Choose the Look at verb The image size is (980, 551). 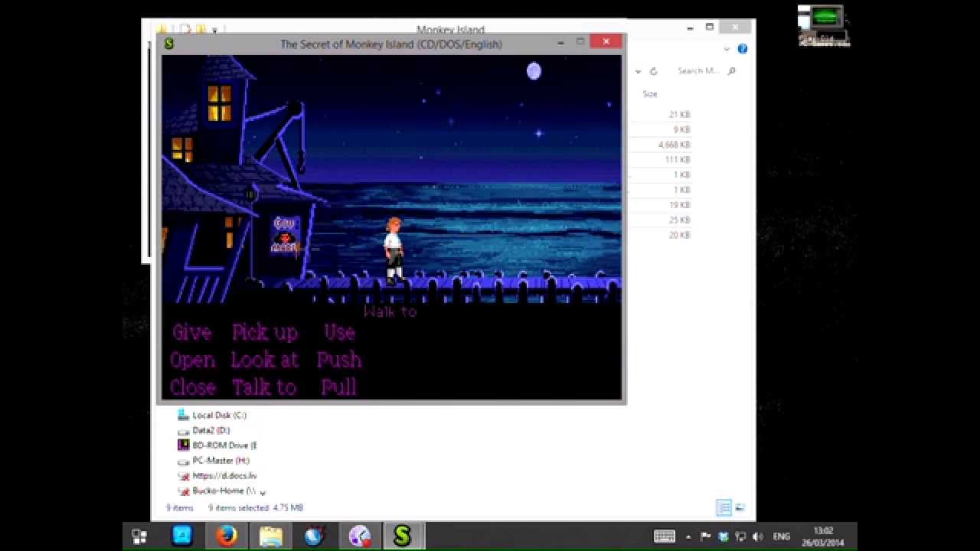click(264, 360)
